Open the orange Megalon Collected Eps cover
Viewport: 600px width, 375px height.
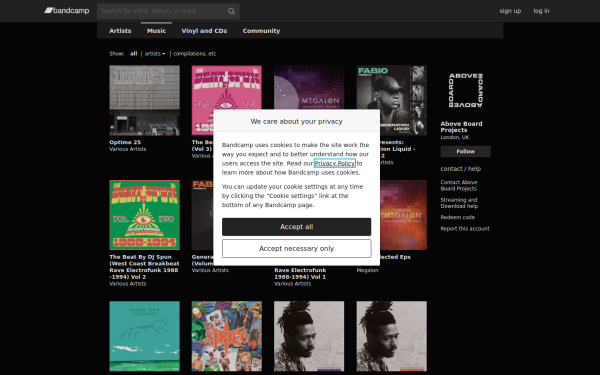(x=403, y=215)
